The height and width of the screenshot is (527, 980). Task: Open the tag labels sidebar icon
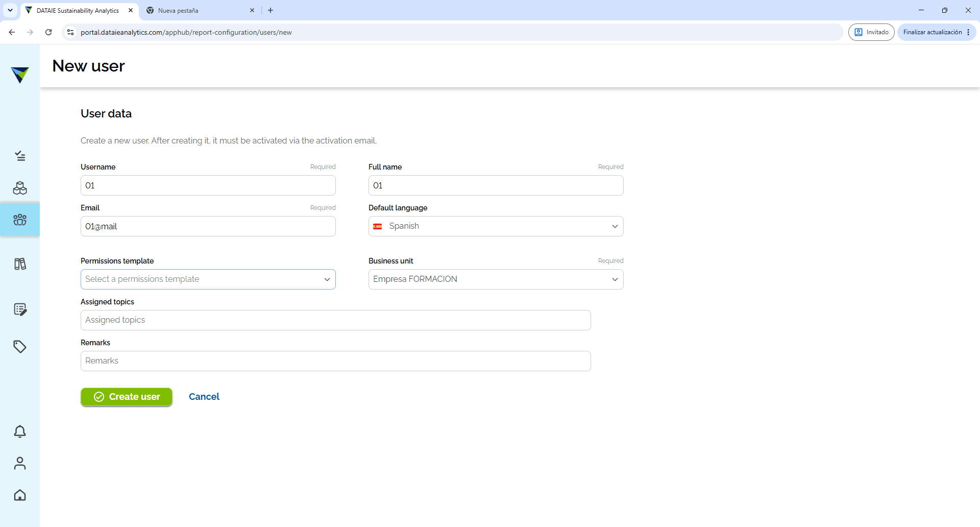click(20, 347)
